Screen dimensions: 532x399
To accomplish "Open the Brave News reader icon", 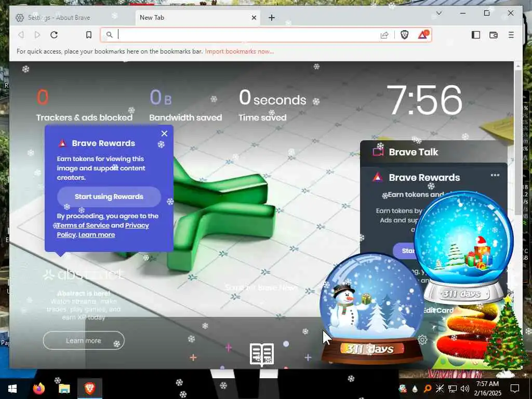I will tap(262, 354).
